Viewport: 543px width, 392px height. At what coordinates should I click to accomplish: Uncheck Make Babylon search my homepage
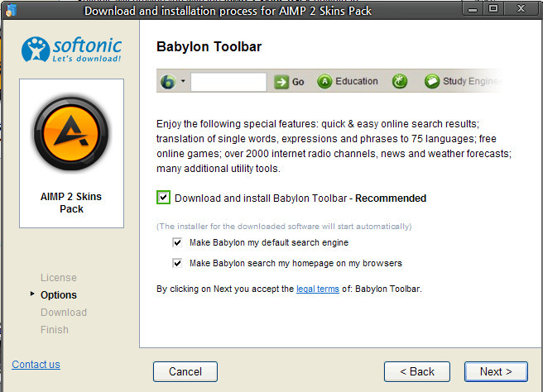click(x=177, y=263)
